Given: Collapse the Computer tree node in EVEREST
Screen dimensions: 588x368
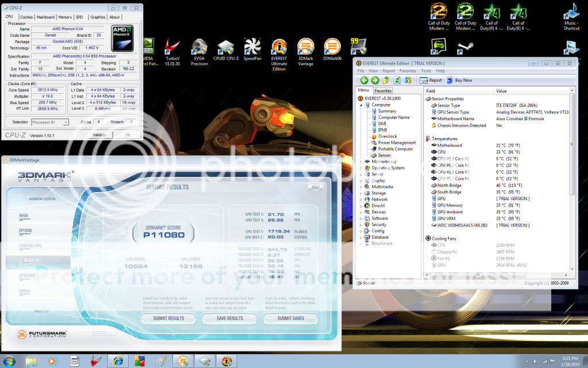Looking at the screenshot, I should (361, 105).
